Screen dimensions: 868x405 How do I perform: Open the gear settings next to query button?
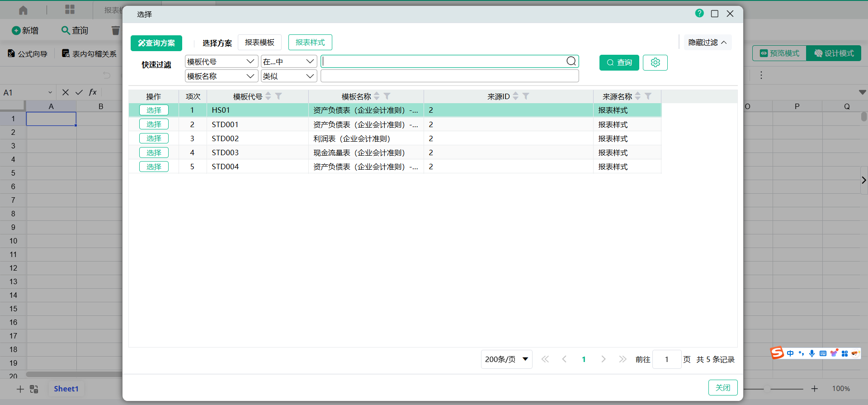(x=655, y=62)
